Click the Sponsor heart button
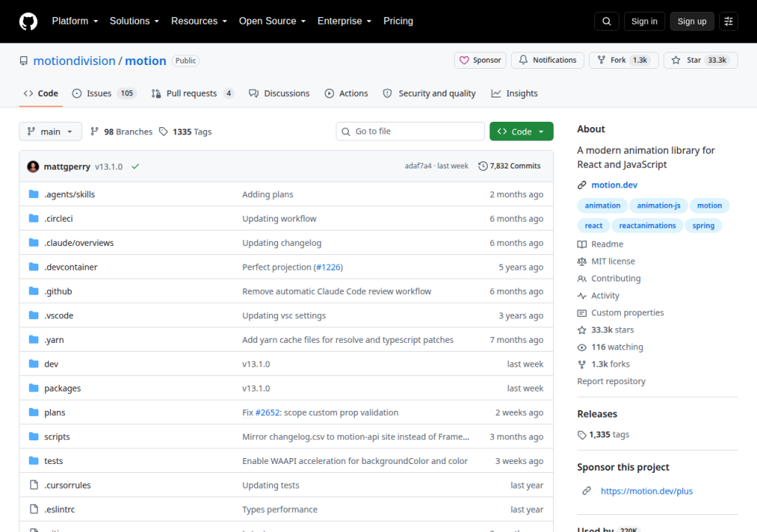The image size is (757, 532). pos(480,61)
